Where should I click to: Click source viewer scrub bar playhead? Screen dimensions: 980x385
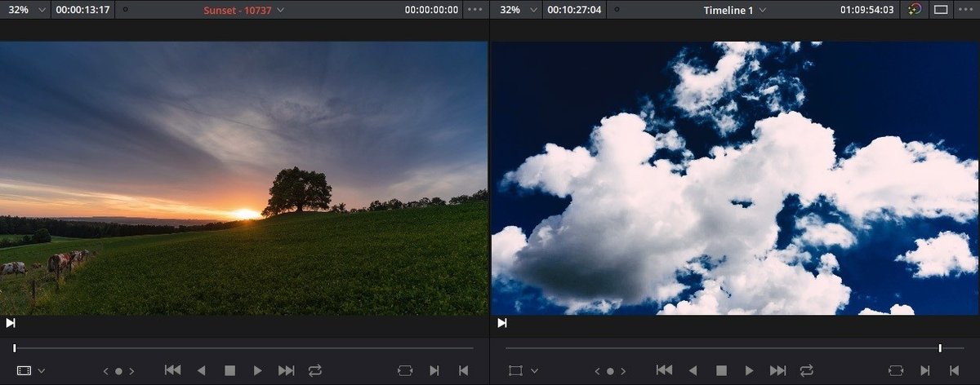15,348
